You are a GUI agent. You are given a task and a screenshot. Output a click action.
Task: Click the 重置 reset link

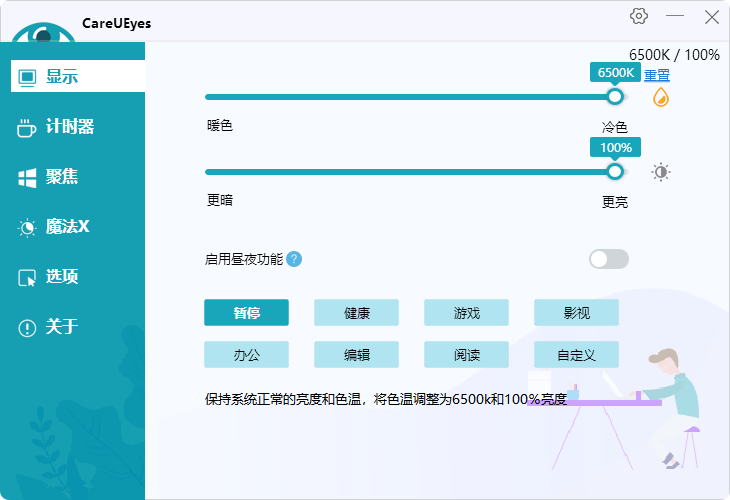(657, 75)
